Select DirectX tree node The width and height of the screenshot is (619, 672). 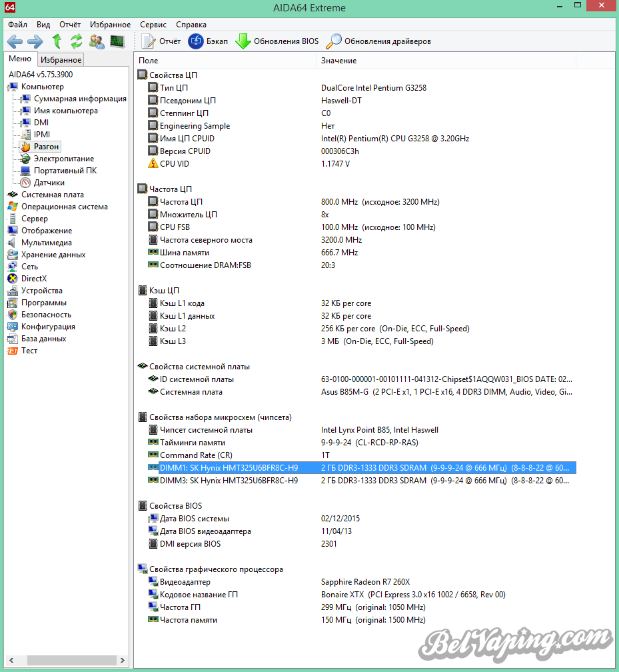pos(34,279)
